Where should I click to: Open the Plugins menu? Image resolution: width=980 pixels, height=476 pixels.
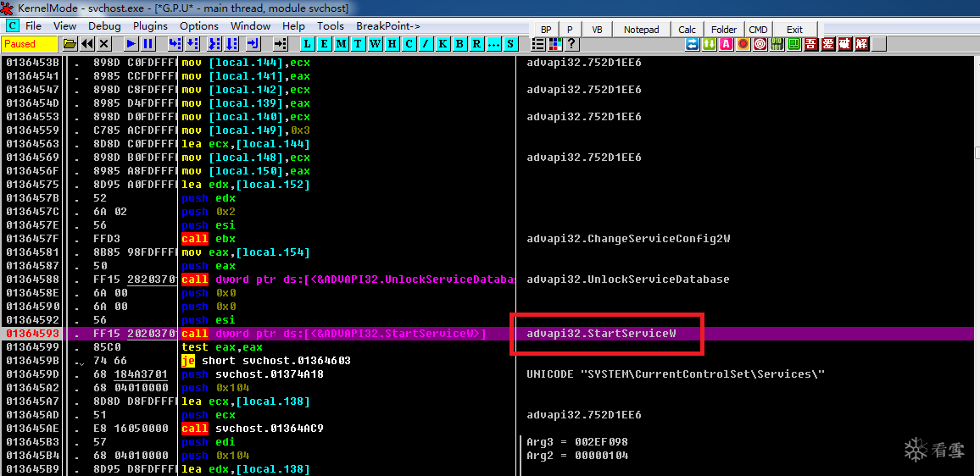[150, 26]
